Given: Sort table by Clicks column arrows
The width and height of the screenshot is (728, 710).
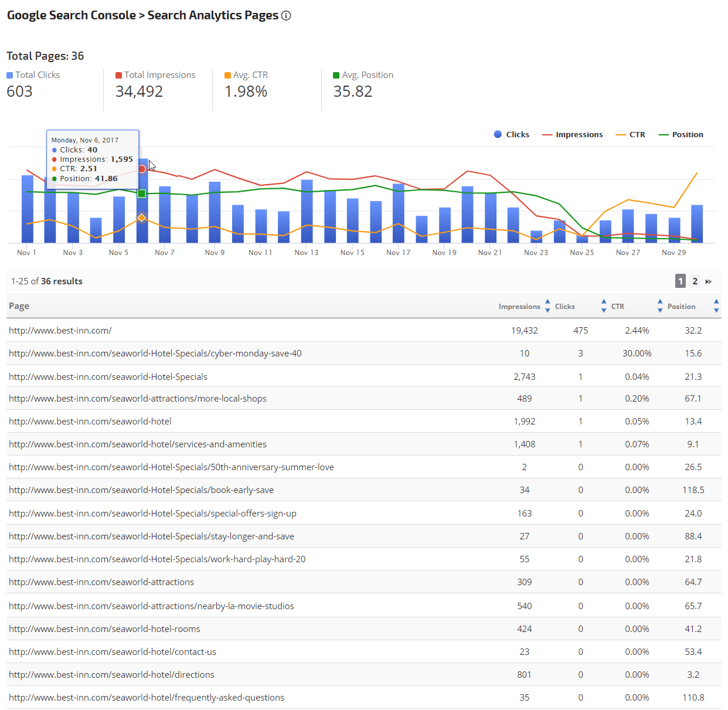Looking at the screenshot, I should 604,306.
